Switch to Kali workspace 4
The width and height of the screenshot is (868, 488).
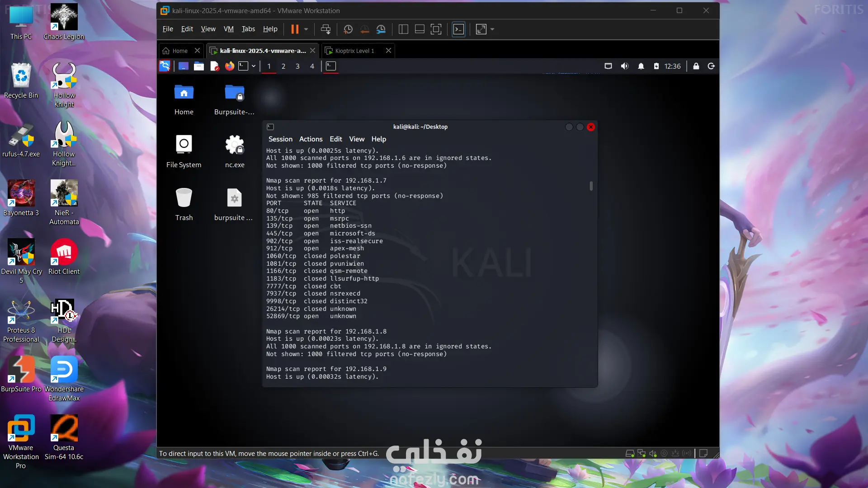pyautogui.click(x=312, y=66)
